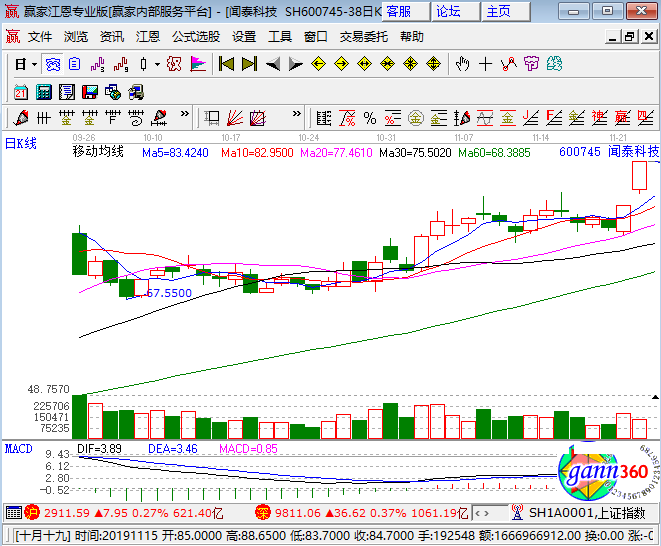This screenshot has height=546, width=661.
Task: Click the vertical grid lines tool
Action: point(44,118)
